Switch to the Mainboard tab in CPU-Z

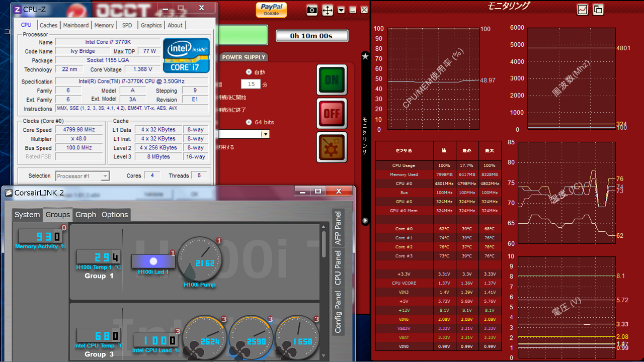pyautogui.click(x=76, y=25)
